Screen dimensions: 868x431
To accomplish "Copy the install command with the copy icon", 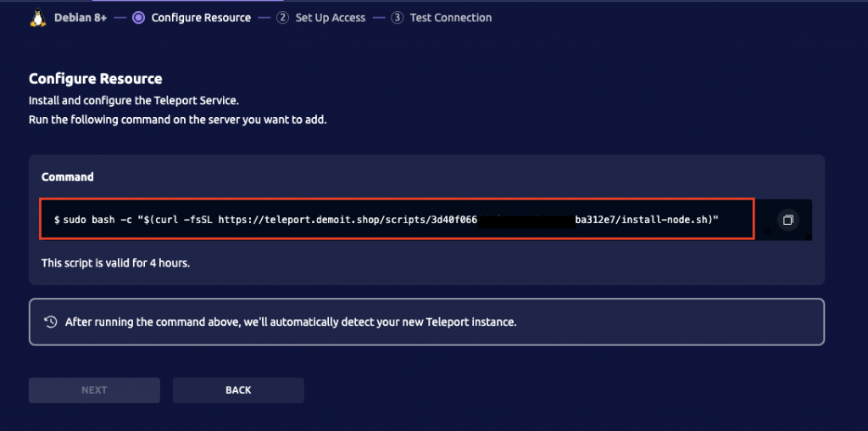I will 787,220.
